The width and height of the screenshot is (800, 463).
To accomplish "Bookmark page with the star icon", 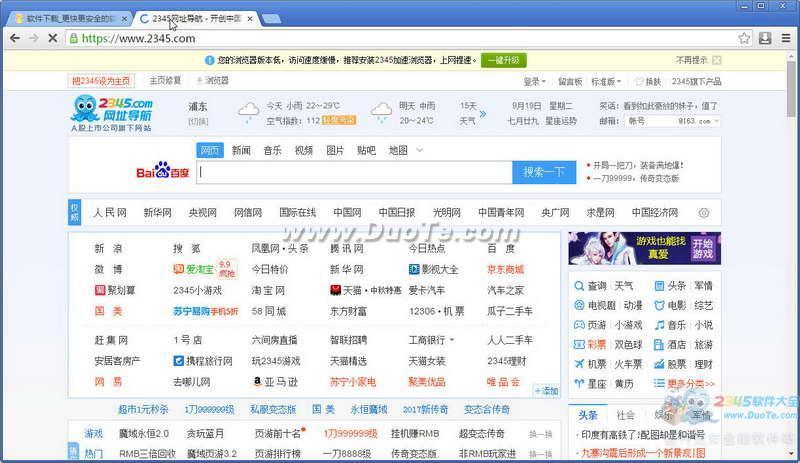I will pos(744,38).
